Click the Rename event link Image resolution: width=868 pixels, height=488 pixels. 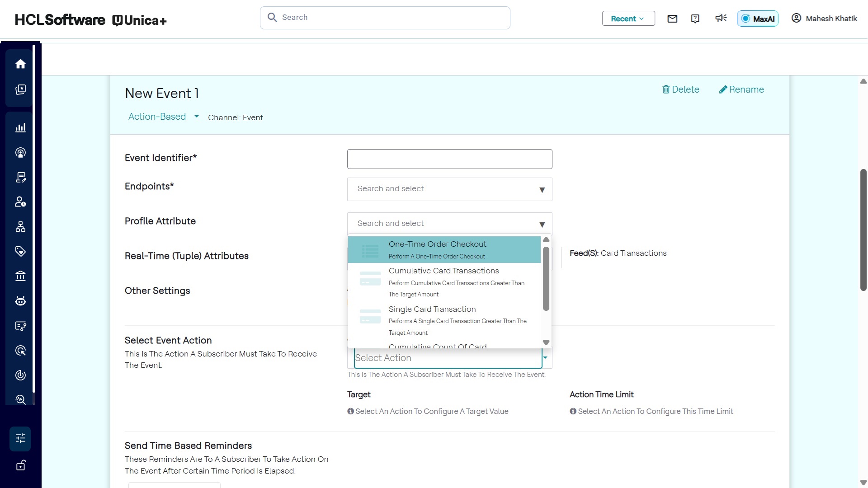pyautogui.click(x=741, y=89)
